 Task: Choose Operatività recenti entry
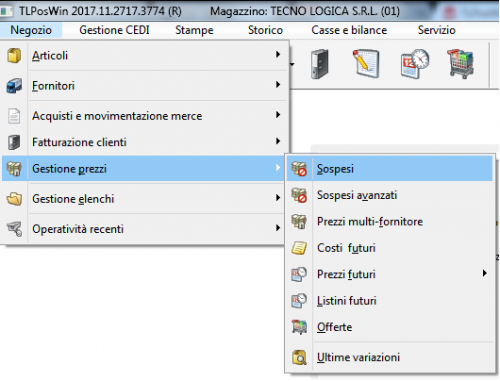(144, 229)
